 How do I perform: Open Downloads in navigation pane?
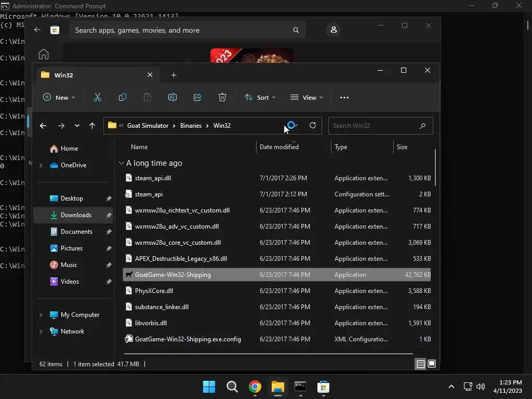click(x=73, y=215)
